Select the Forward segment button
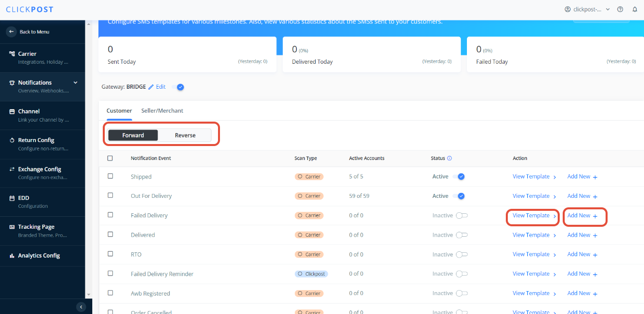The width and height of the screenshot is (644, 314). [x=133, y=135]
